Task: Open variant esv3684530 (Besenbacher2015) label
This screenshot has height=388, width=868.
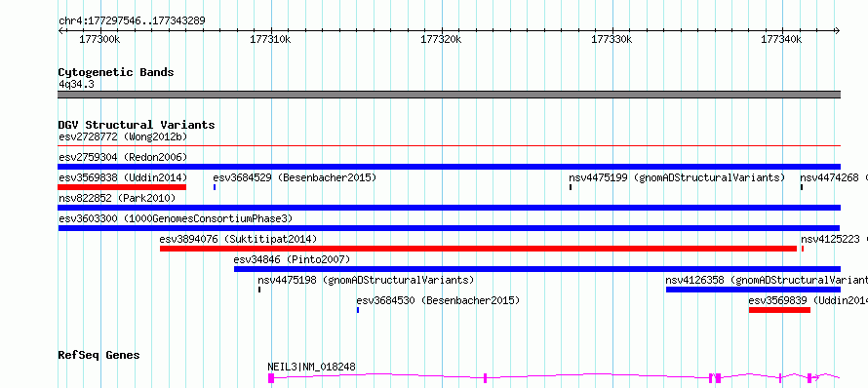Action: point(438,300)
